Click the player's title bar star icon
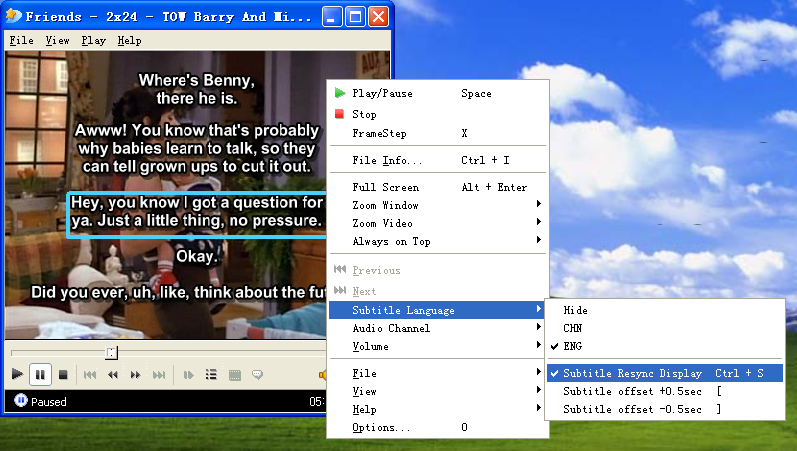Viewport: 797px width, 451px height. click(13, 16)
